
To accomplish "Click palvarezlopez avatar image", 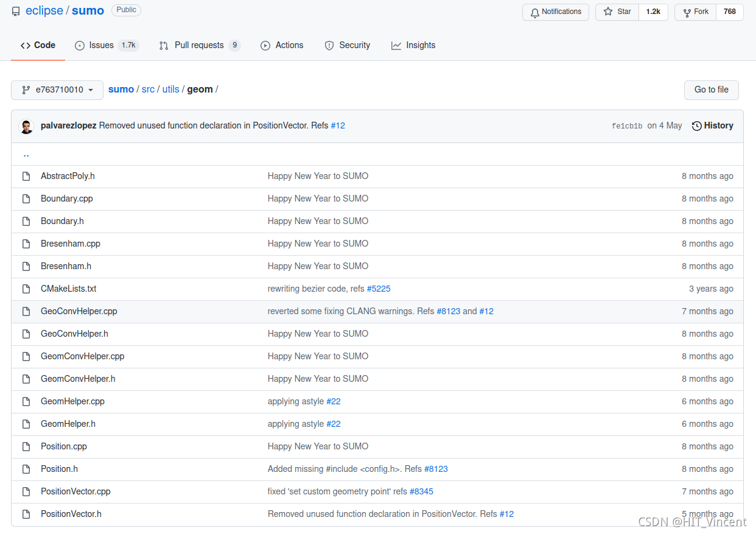I will (26, 126).
